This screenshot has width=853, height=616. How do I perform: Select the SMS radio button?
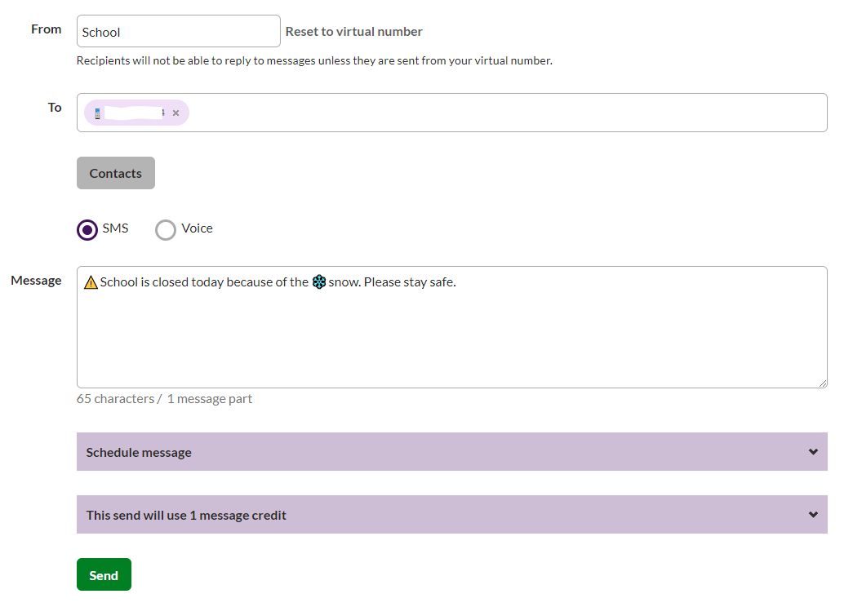[x=87, y=229]
